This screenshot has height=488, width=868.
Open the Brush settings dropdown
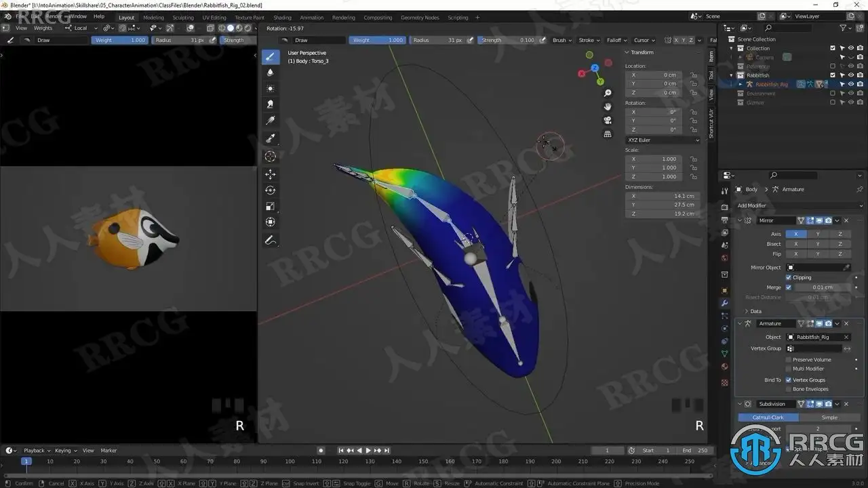coord(561,40)
